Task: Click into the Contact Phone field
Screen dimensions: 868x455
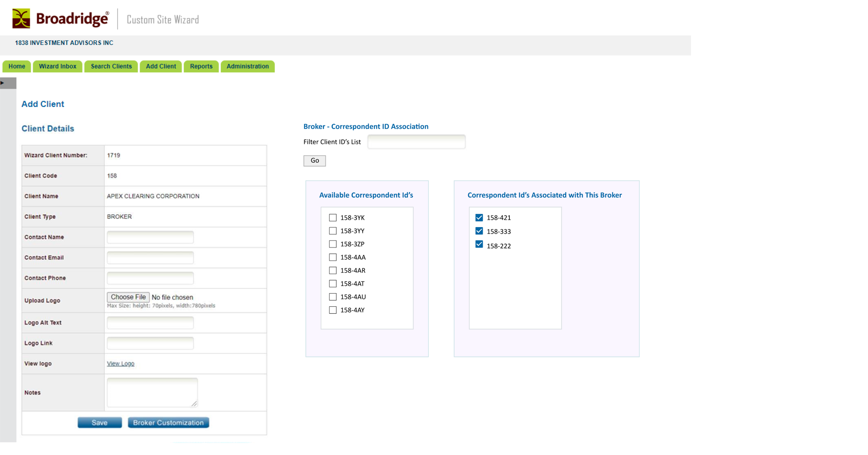Action: click(x=150, y=278)
